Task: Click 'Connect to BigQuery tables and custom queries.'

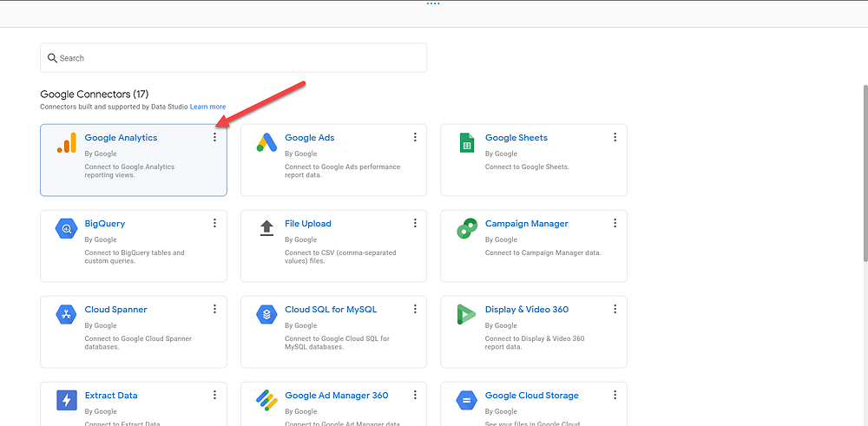Action: pos(135,256)
